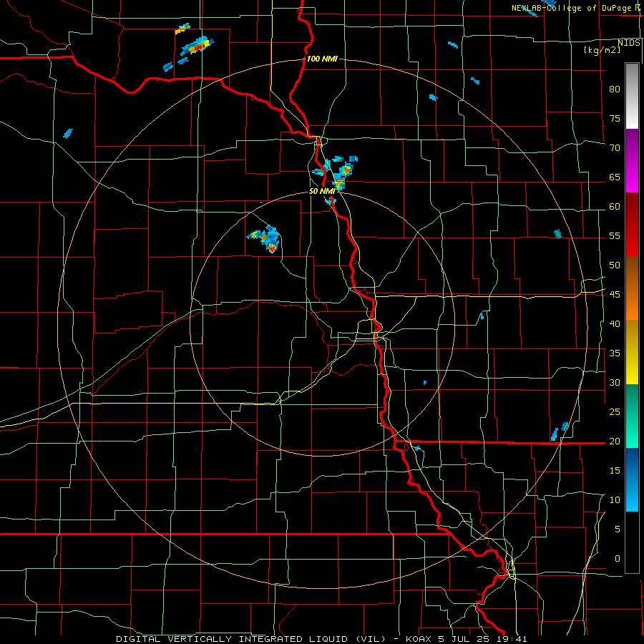
Task: Click the '25' value on the color scale
Action: (615, 412)
